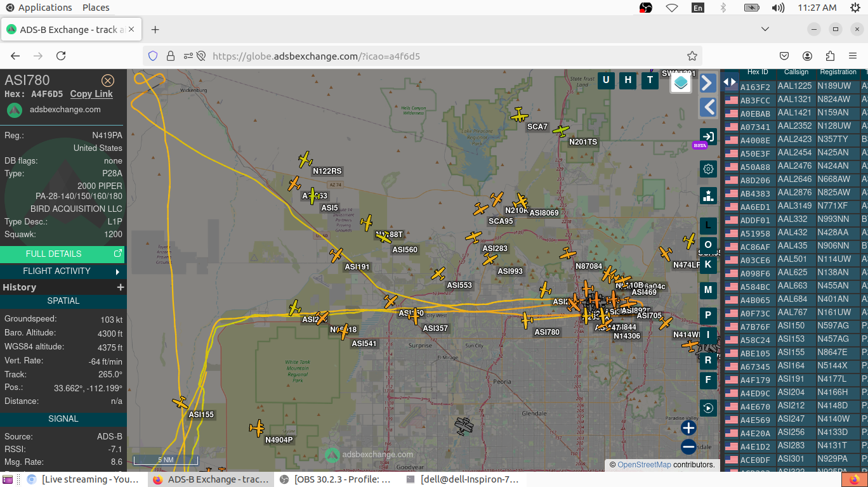Select the ADS-B Exchange browser tab
The width and height of the screenshot is (868, 487).
click(x=72, y=30)
